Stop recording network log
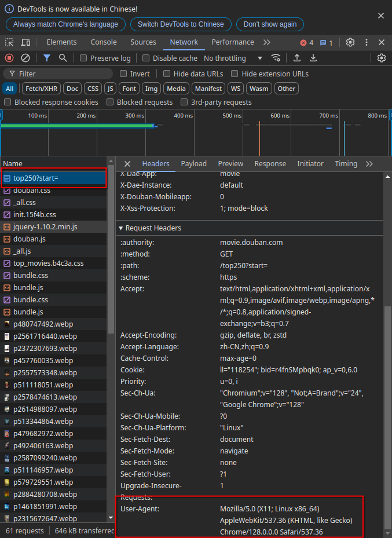Image resolution: width=392 pixels, height=538 pixels. tap(9, 58)
